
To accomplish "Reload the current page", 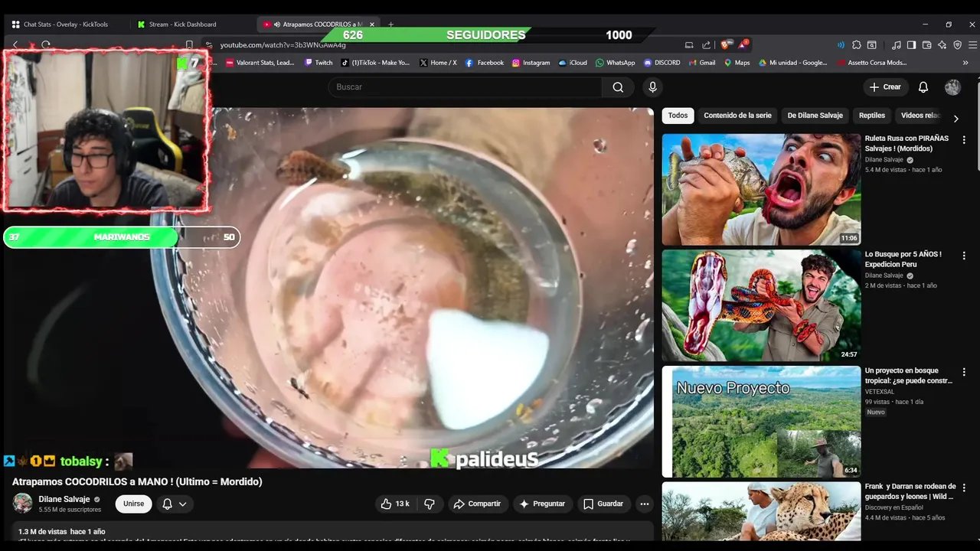I will [46, 45].
